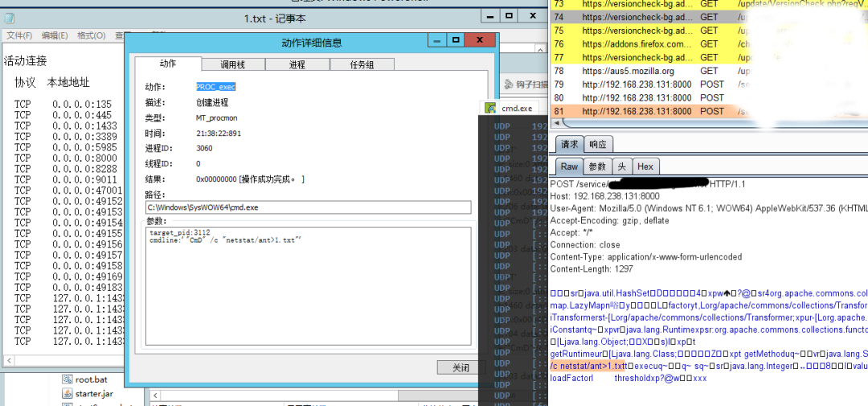This screenshot has height=406, width=868.
Task: Click Notepad horizontal scrollbar left arrow
Action: 8,361
